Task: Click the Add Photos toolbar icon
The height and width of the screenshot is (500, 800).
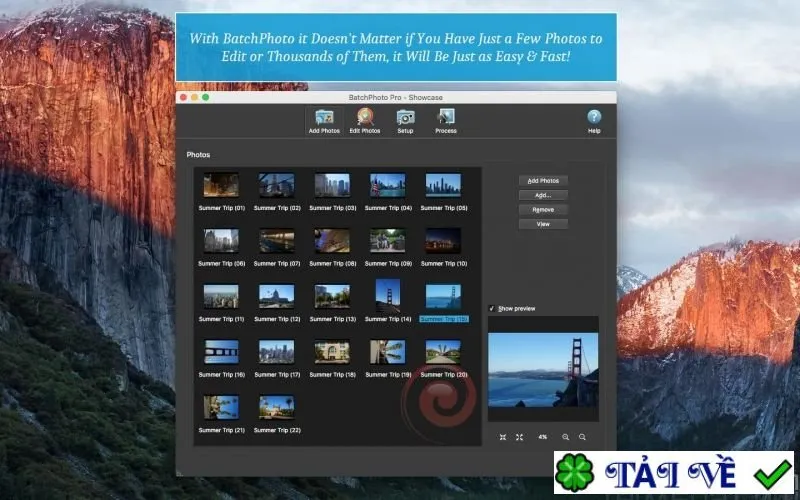Action: pos(324,121)
